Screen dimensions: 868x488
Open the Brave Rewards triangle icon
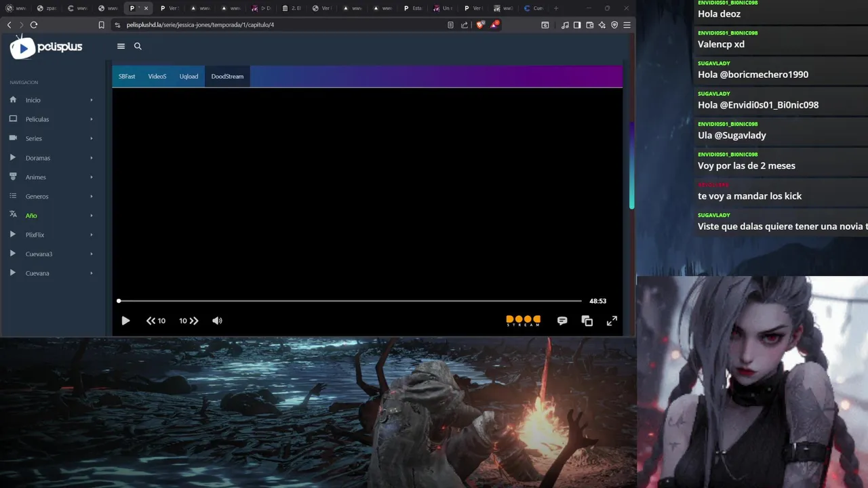495,24
